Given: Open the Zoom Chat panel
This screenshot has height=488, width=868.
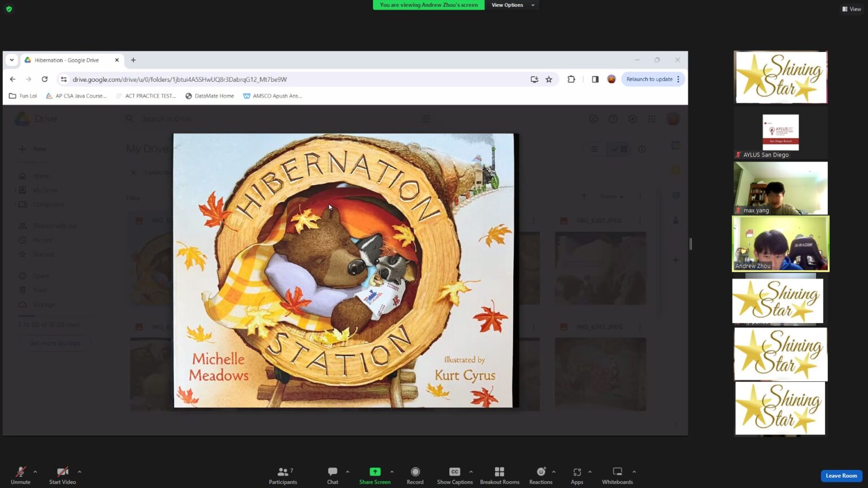Looking at the screenshot, I should 332,475.
